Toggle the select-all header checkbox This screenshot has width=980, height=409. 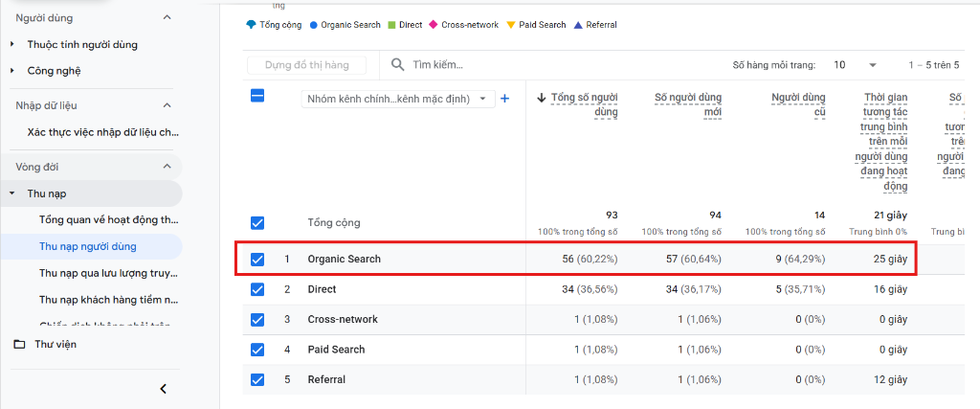coord(257,96)
